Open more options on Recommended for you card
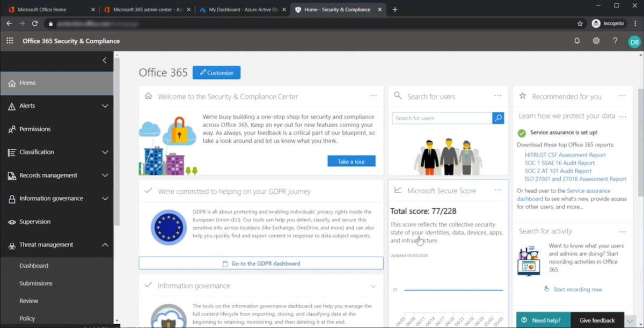This screenshot has width=644, height=328. (623, 96)
